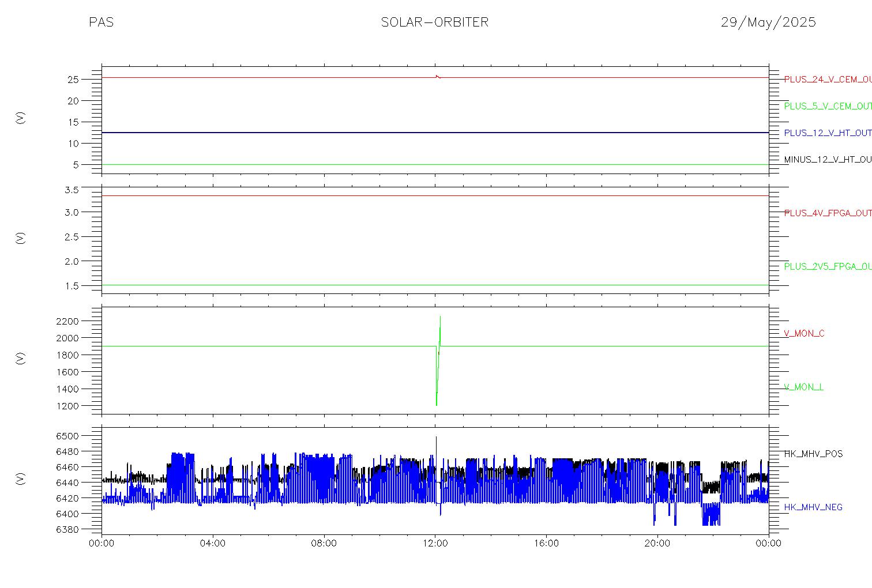The width and height of the screenshot is (872, 588).
Task: Select the PLUS_2V5_FPGA_OU legend label
Action: 828,266
